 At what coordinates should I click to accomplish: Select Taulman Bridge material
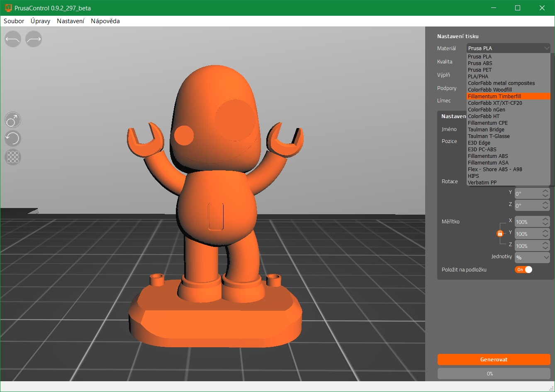coord(509,130)
